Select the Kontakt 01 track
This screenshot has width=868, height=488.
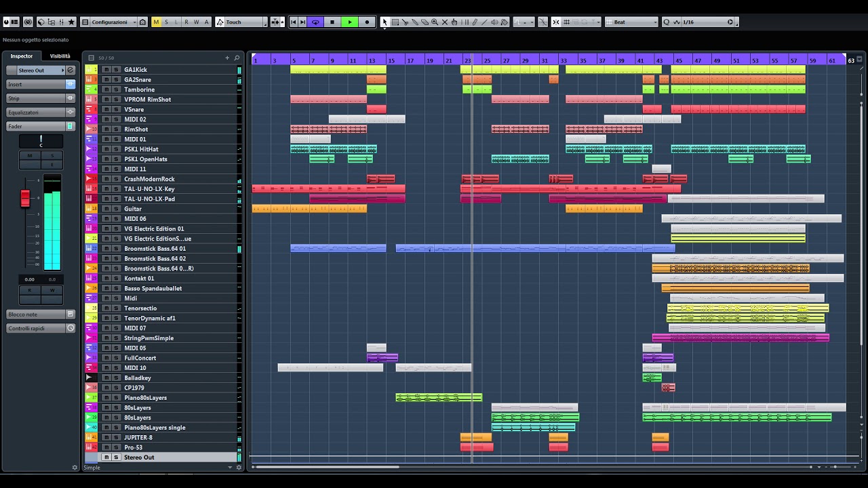tap(163, 279)
